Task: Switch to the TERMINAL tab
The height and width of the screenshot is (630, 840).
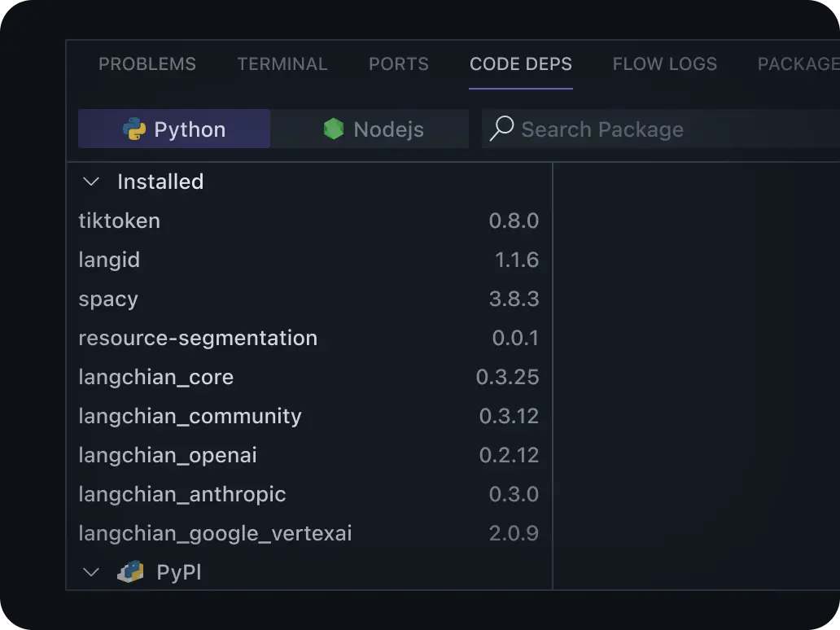Action: (282, 63)
